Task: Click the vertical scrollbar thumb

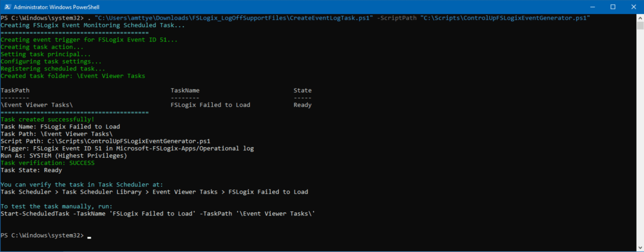Action: [640, 26]
